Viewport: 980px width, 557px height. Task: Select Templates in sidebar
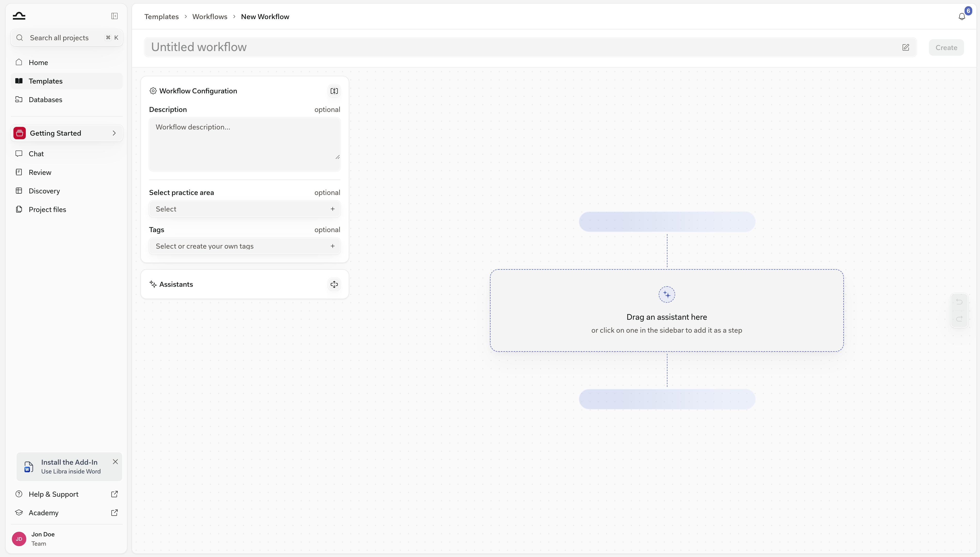click(67, 81)
